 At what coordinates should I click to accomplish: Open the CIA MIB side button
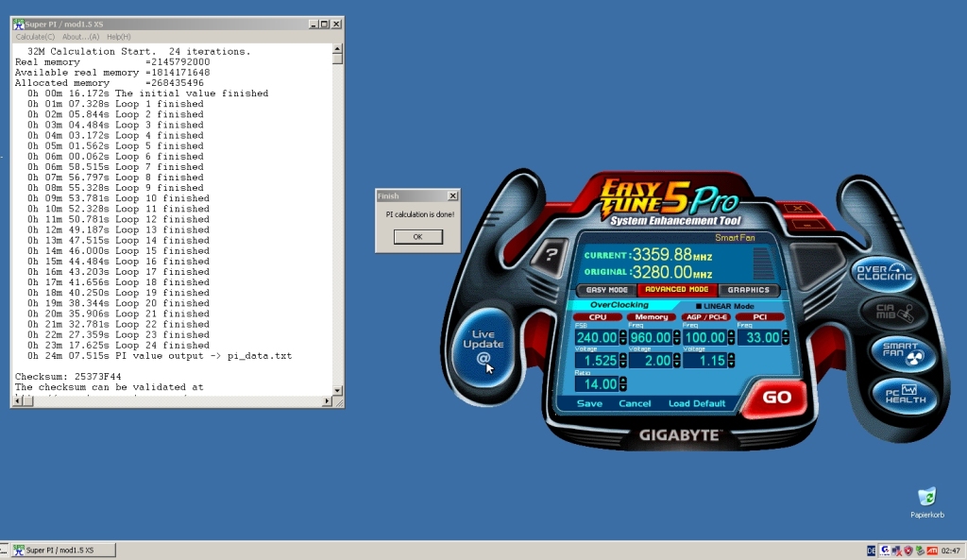893,312
